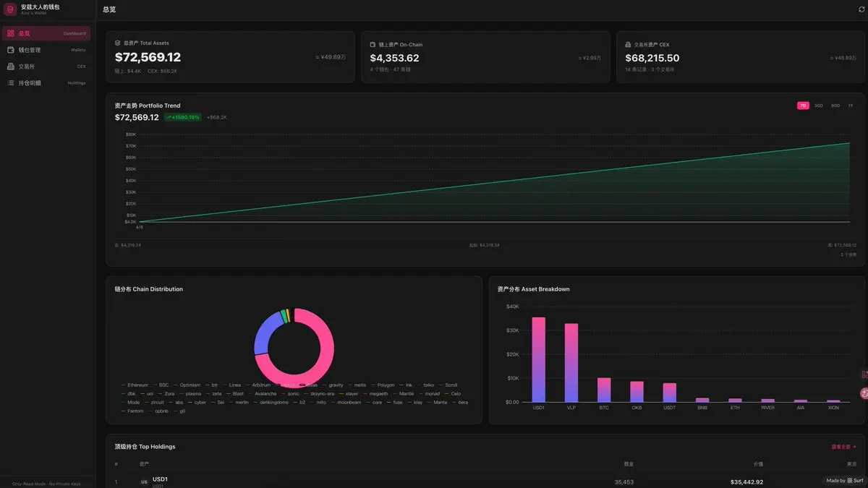The image size is (868, 488).
Task: Click the wallet shield logo icon
Action: 10,9
